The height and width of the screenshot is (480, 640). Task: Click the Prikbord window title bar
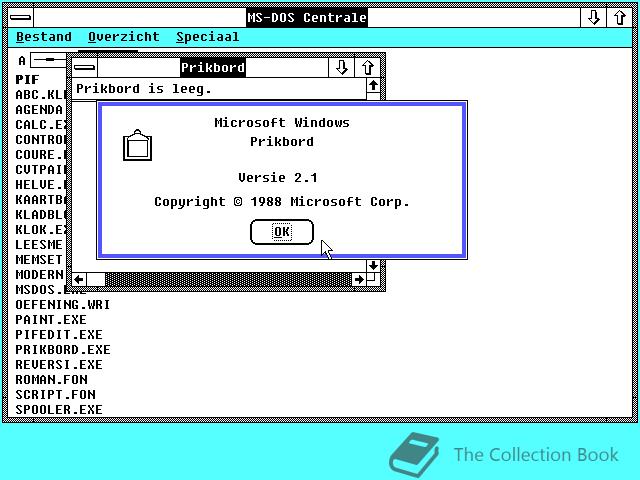click(x=213, y=67)
